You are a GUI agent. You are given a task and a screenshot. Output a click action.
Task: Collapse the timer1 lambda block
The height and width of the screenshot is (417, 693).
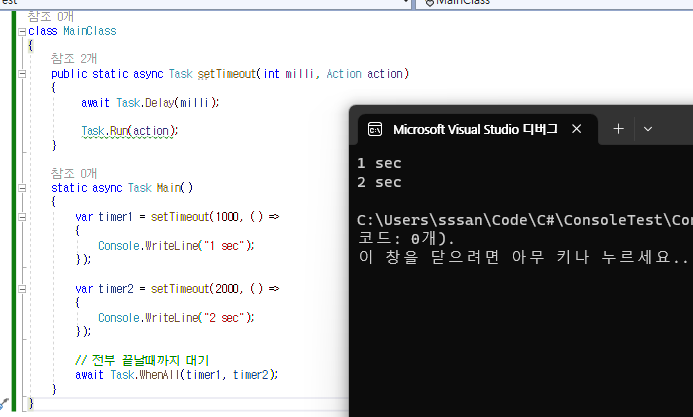coord(21,217)
